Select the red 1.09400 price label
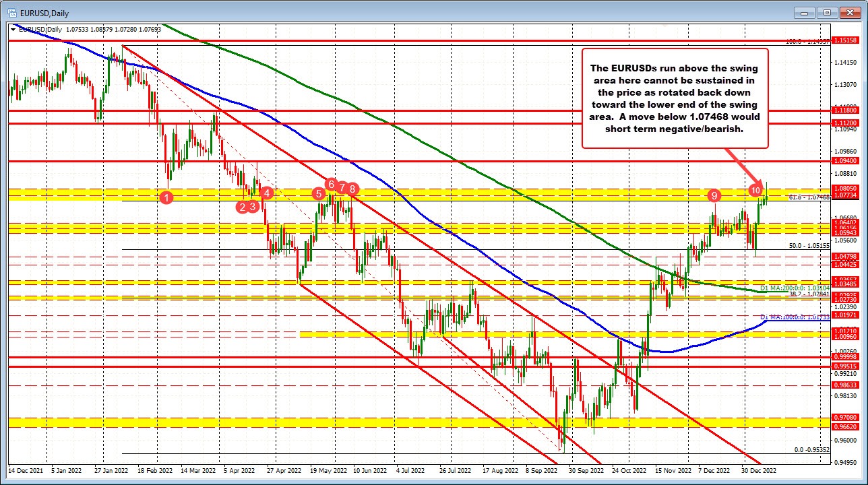 (845, 161)
